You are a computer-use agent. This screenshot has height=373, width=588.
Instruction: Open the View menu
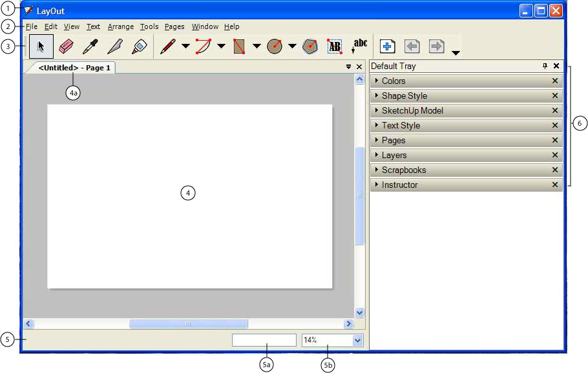click(72, 26)
